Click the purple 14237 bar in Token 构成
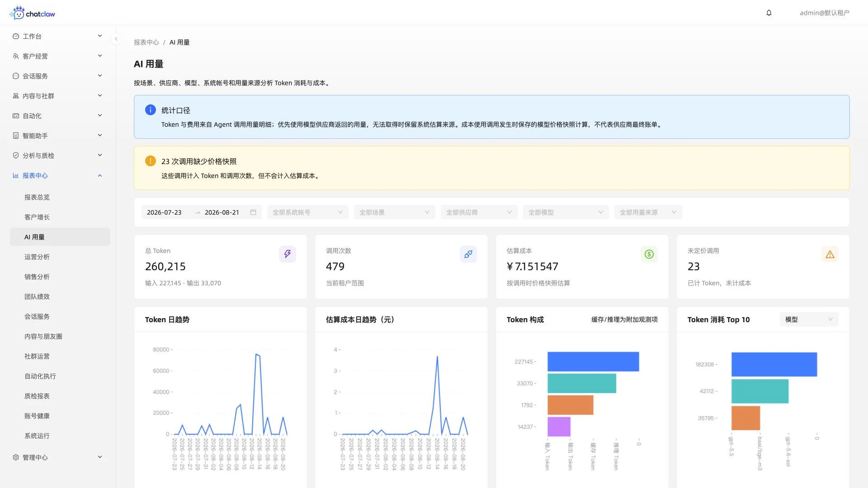The height and width of the screenshot is (488, 868). [x=559, y=427]
